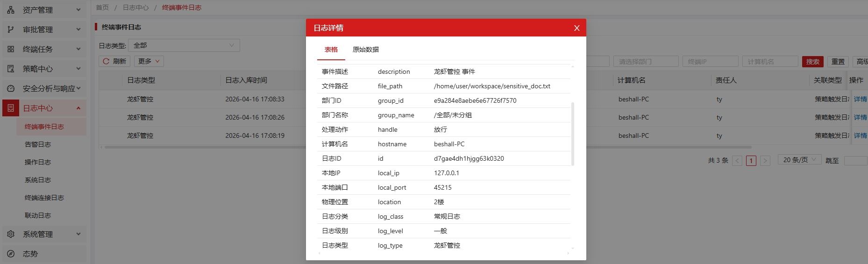This screenshot has height=264, width=868.
Task: Click the log_class value 常规日志
Action: [447, 216]
